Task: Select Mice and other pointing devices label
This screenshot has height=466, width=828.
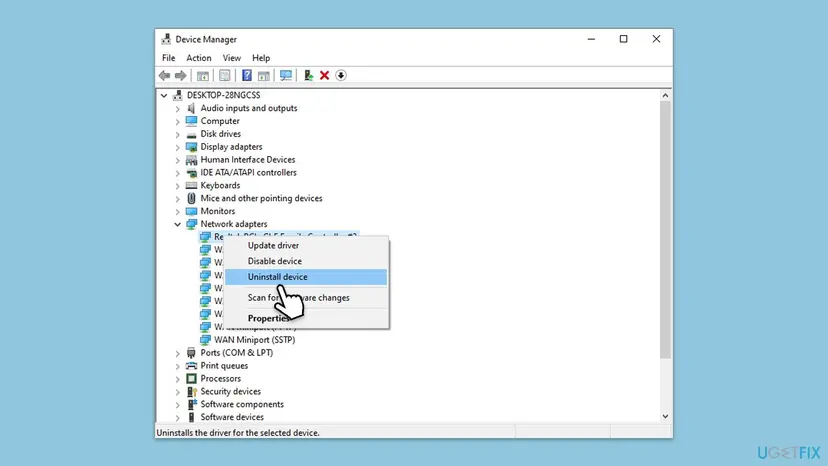Action: tap(261, 198)
